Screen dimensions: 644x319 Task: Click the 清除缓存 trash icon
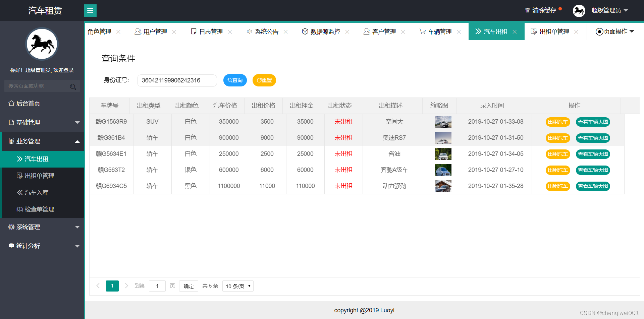pos(527,10)
